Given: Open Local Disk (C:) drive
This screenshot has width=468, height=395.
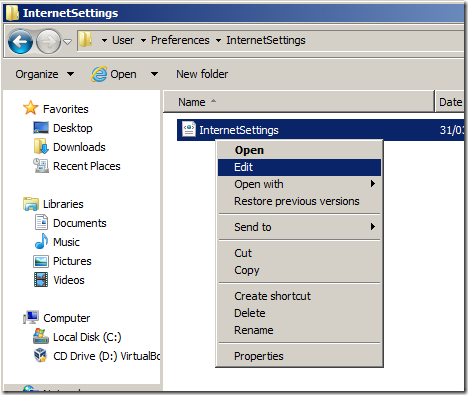Looking at the screenshot, I should tap(77, 337).
